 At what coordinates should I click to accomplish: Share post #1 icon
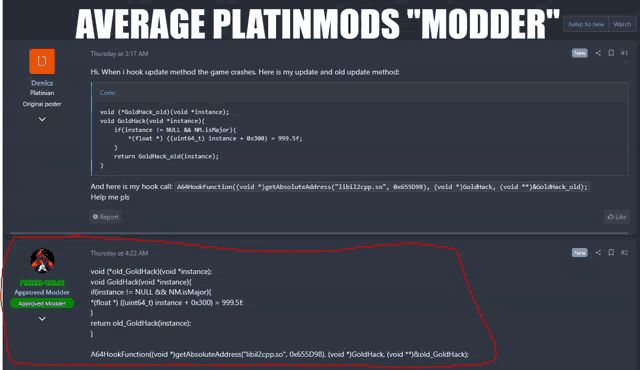pyautogui.click(x=598, y=53)
